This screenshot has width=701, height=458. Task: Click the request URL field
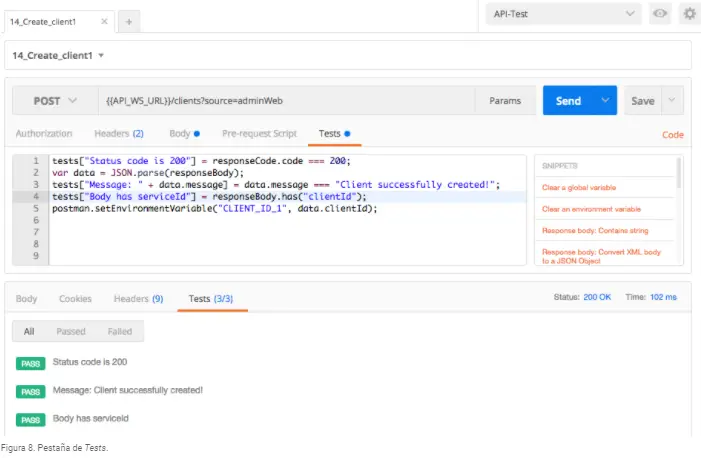[x=286, y=101]
